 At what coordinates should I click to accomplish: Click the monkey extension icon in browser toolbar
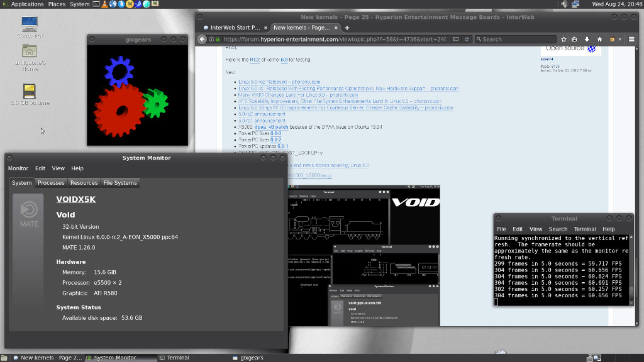612,40
